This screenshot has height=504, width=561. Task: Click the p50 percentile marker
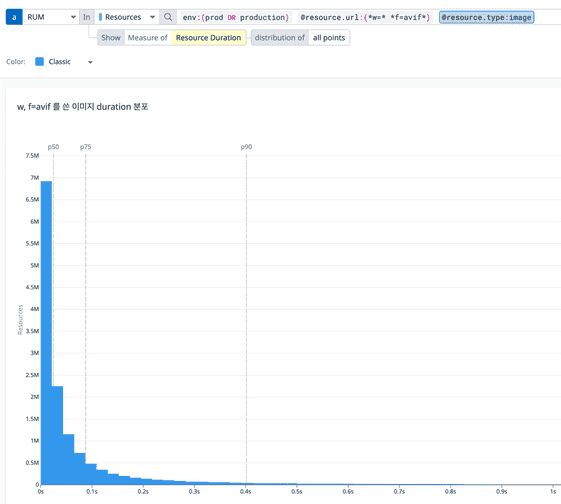[53, 147]
